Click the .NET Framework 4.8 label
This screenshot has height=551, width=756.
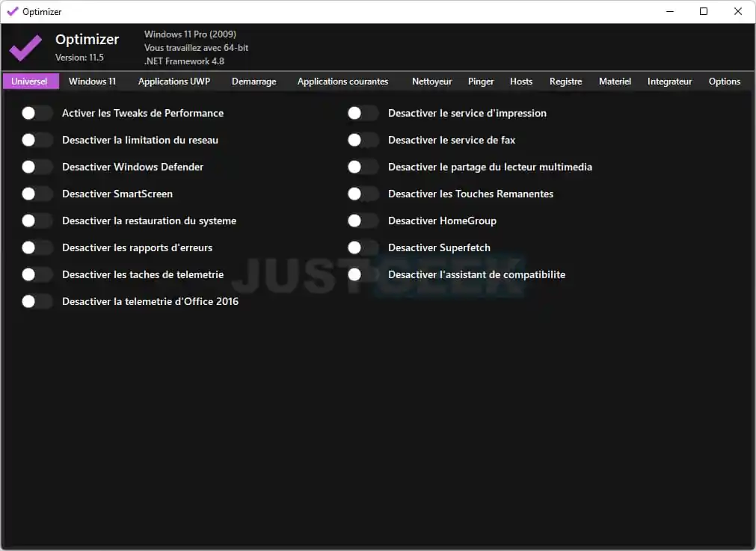click(184, 61)
